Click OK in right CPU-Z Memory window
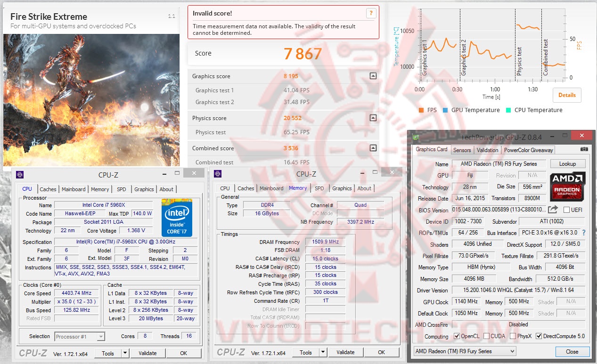This screenshot has height=364, width=597. (x=381, y=352)
